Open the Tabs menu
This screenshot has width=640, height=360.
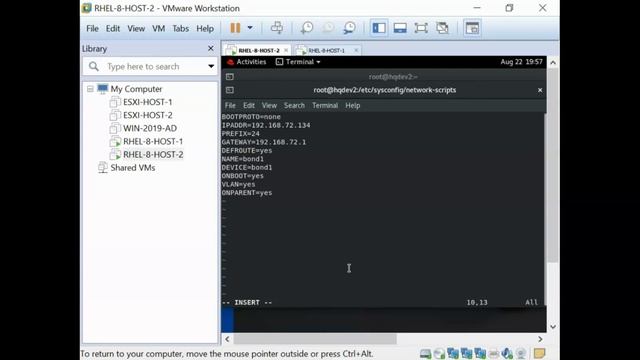coord(180,28)
